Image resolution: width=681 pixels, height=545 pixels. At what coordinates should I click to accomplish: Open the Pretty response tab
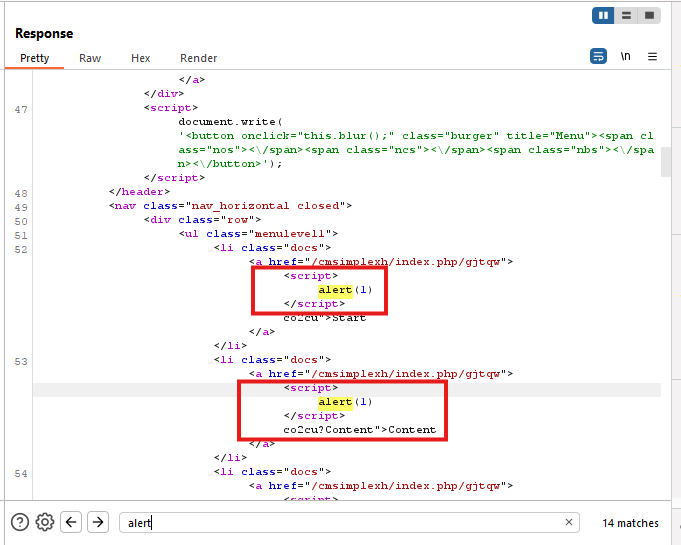pyautogui.click(x=35, y=58)
